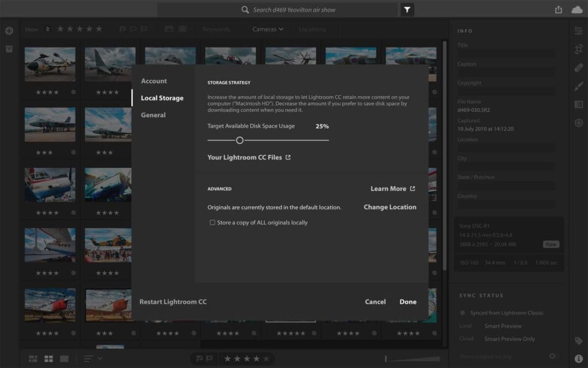588x368 pixels.
Task: Filter by five stars in Show bar
Action: tap(99, 29)
